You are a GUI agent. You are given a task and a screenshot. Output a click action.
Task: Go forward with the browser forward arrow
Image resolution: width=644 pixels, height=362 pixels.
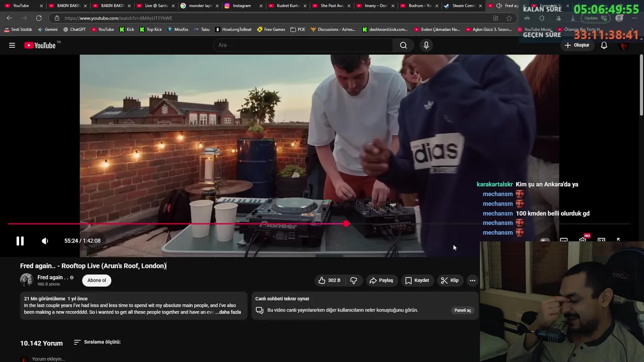click(x=24, y=18)
